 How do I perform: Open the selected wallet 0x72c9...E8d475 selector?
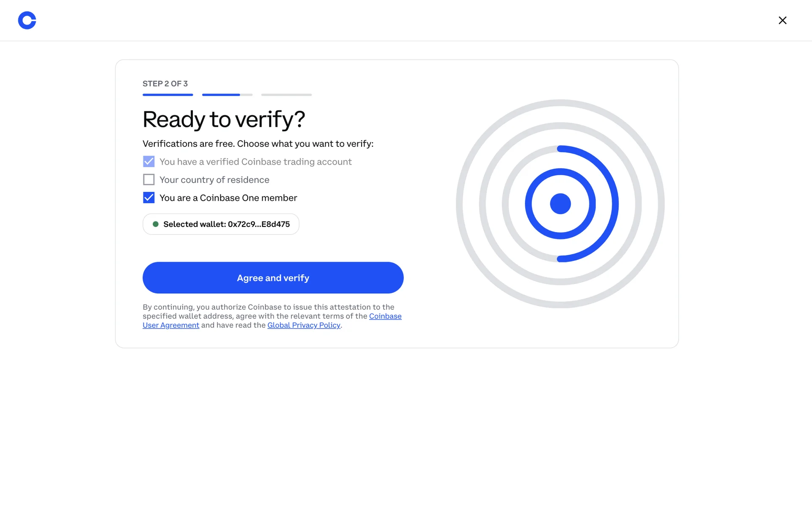point(221,224)
